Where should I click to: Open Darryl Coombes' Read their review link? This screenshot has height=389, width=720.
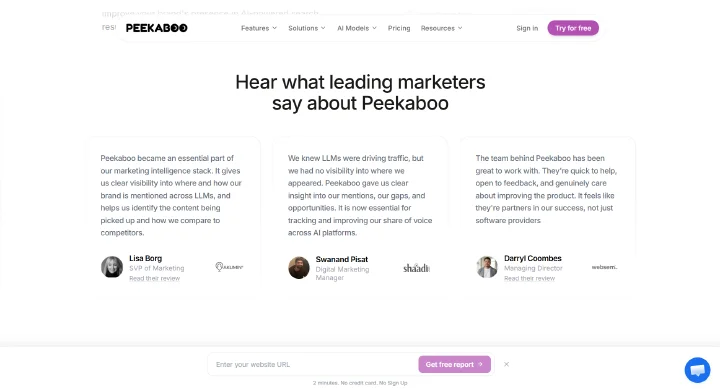pyautogui.click(x=529, y=278)
